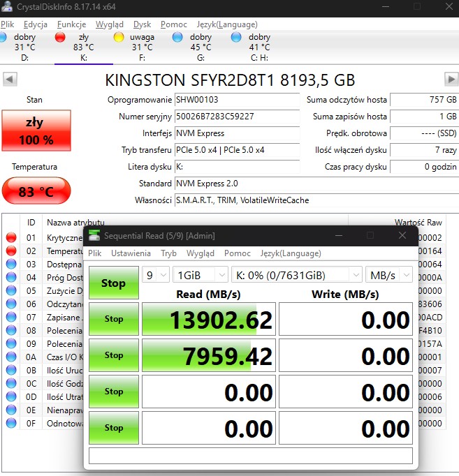This screenshot has height=476, width=459.
Task: Open the MB/s unit dropdown
Action: (389, 275)
